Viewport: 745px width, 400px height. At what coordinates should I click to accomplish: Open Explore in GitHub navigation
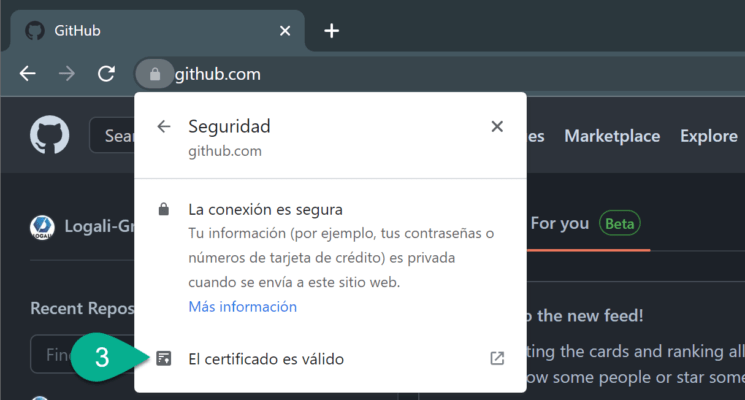708,136
